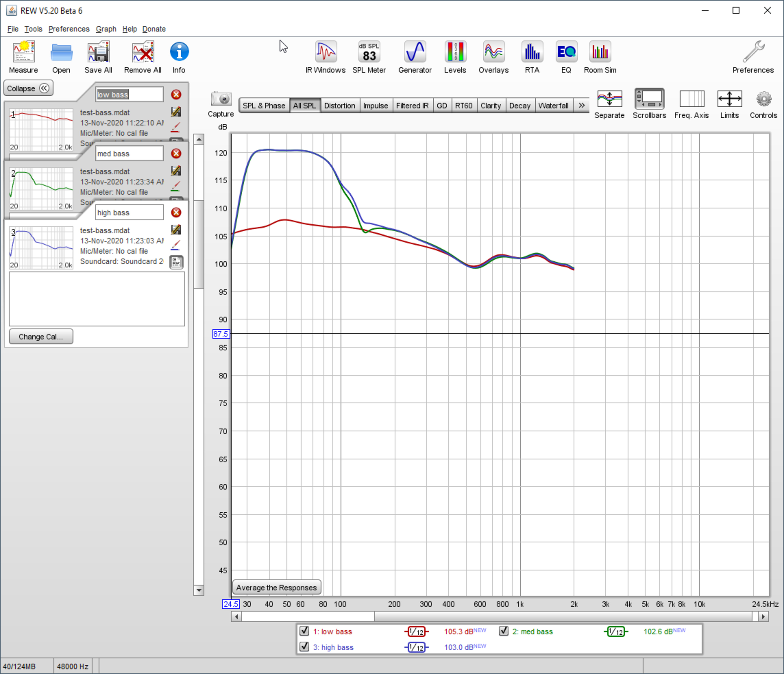Screen dimensions: 784x674
Task: Hide the high bass trace
Action: point(304,646)
